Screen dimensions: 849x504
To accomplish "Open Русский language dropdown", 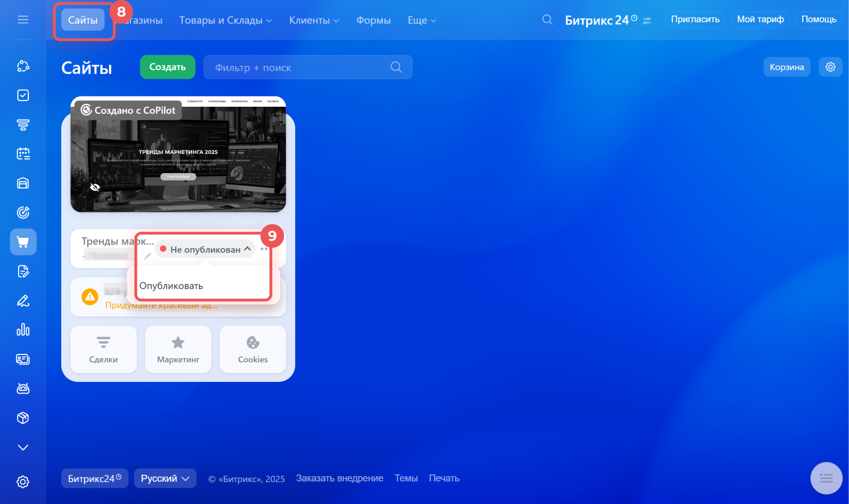I will pos(165,478).
